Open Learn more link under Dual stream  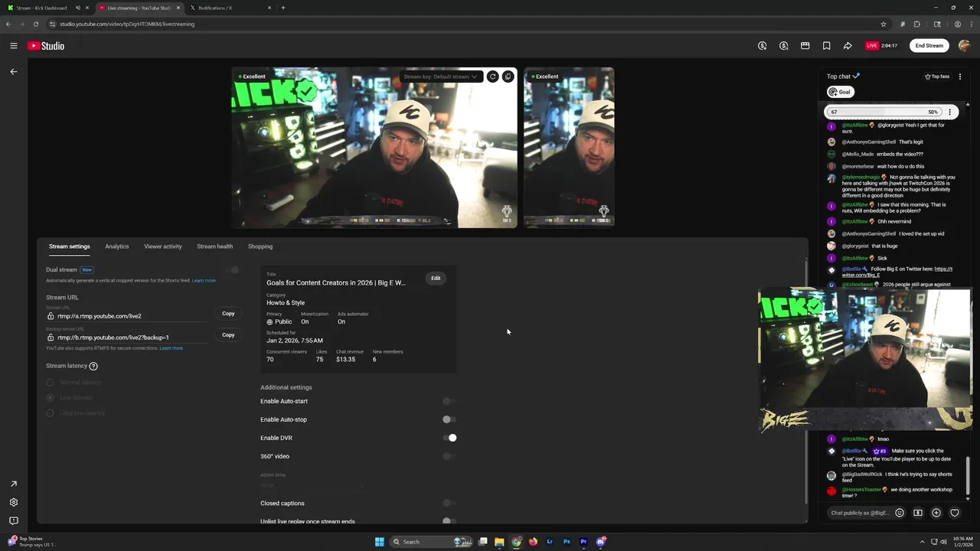(204, 281)
